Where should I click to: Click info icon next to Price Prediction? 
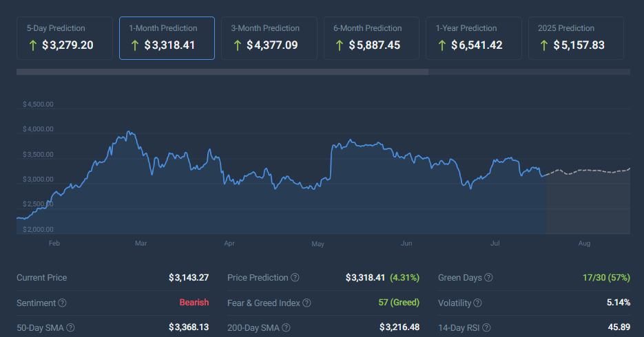(x=295, y=278)
